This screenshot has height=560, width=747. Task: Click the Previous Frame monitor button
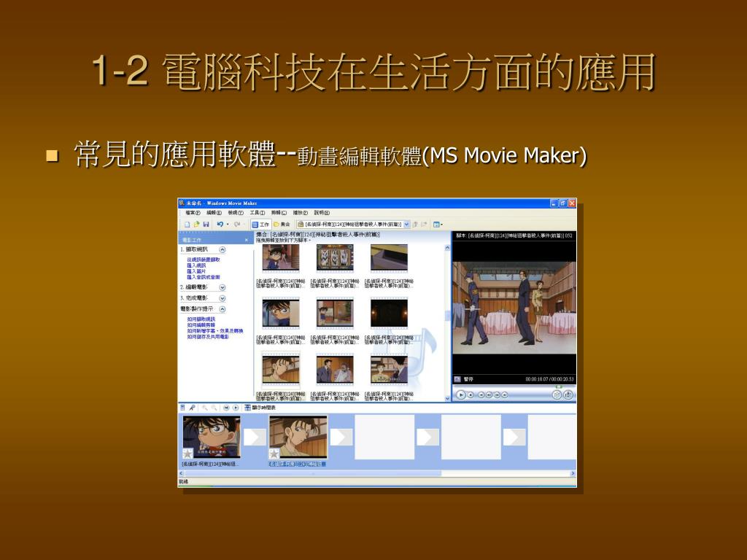(x=489, y=394)
